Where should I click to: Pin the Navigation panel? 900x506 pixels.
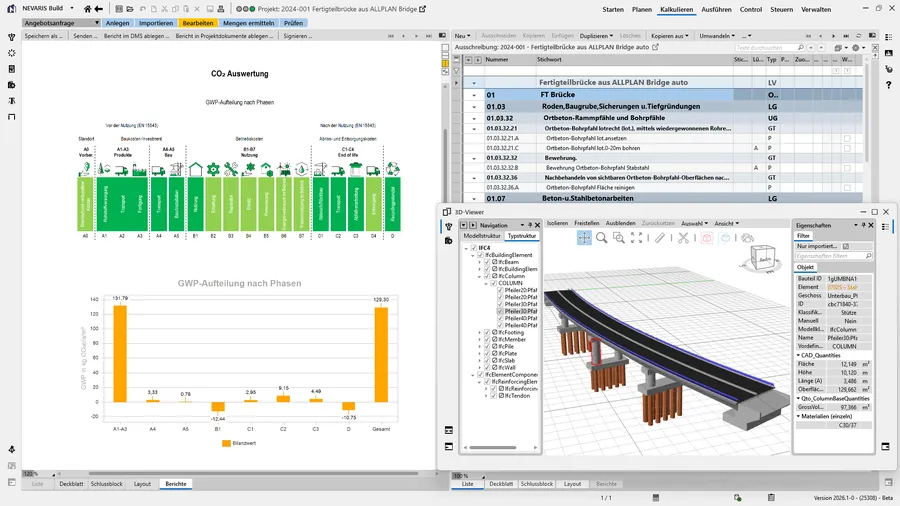pos(530,225)
